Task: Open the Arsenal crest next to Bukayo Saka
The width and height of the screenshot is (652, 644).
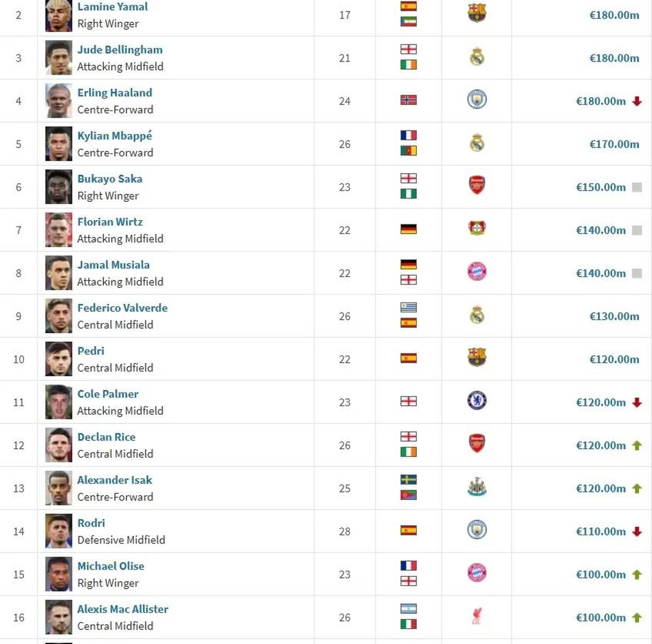Action: pyautogui.click(x=477, y=185)
